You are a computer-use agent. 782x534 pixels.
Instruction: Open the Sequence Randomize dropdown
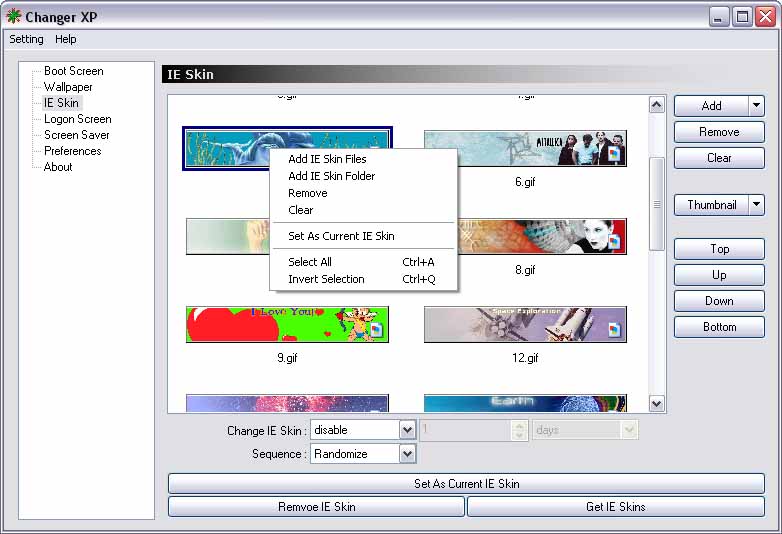[407, 454]
